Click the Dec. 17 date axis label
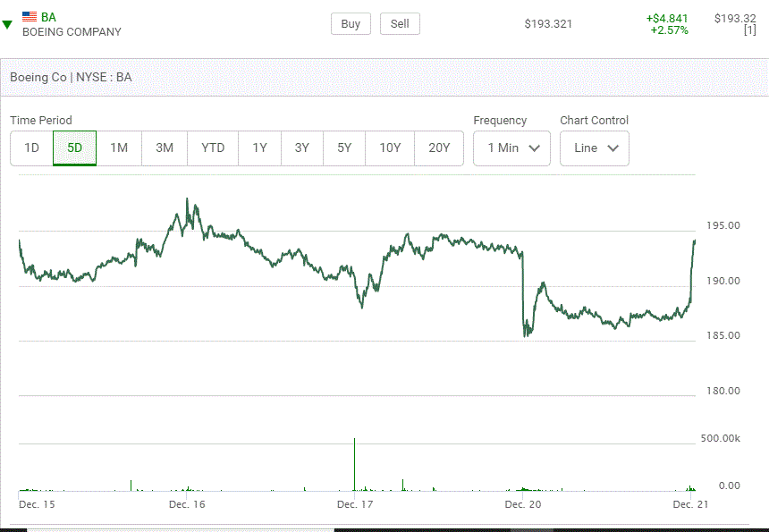 click(x=355, y=504)
